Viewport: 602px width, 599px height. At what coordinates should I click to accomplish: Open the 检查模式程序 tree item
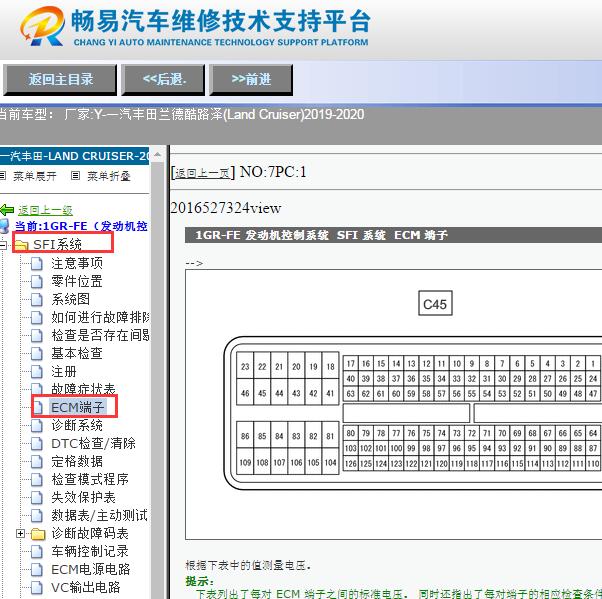[90, 480]
